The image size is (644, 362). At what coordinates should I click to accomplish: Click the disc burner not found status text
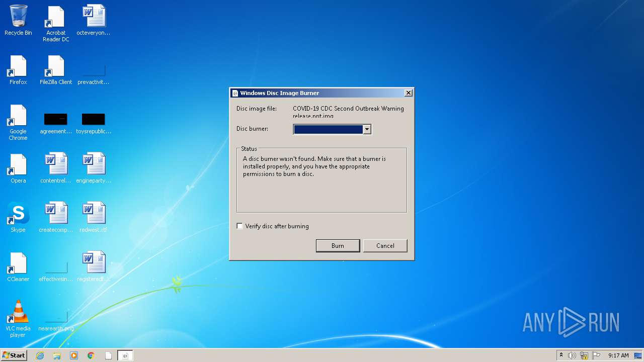314,166
